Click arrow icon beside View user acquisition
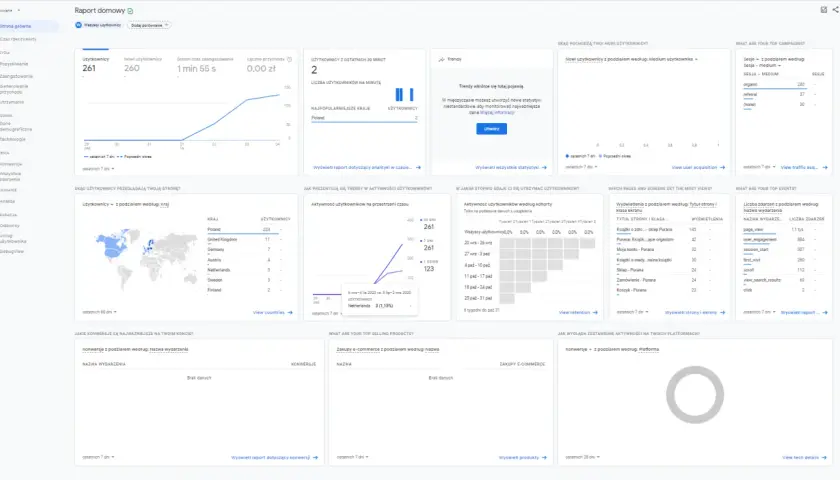The width and height of the screenshot is (840, 480). 722,168
